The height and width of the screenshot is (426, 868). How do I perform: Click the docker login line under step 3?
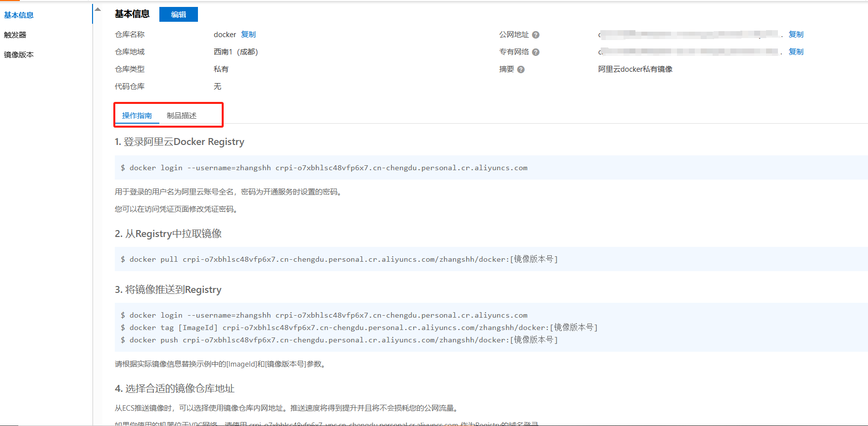click(324, 315)
